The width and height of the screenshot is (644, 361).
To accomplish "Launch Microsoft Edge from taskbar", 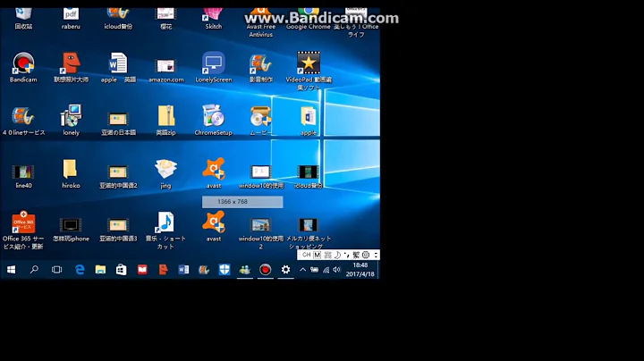I will [80, 270].
